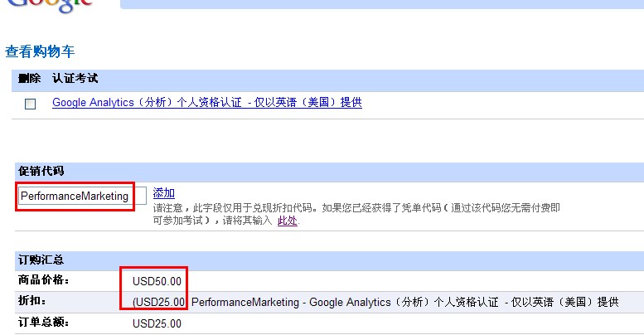Click the 删除 column header
The height and width of the screenshot is (335, 644).
coord(29,78)
